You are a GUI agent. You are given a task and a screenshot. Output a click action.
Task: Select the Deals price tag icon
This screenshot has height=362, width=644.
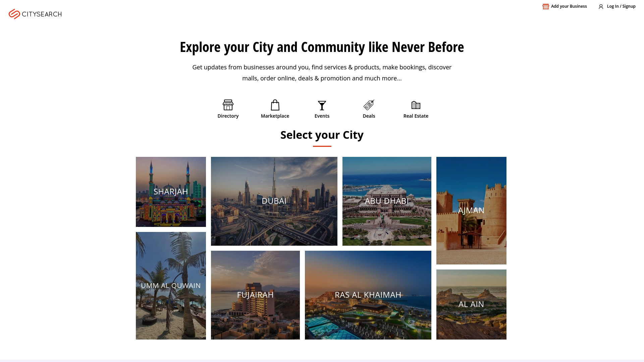click(x=369, y=105)
